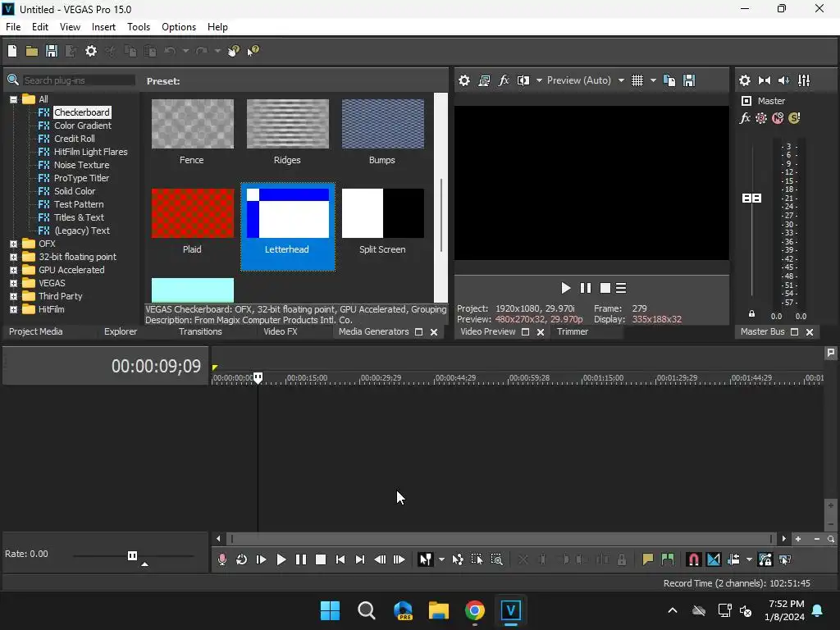Click the What's This help icon
Image resolution: width=840 pixels, height=630 pixels.
[253, 51]
